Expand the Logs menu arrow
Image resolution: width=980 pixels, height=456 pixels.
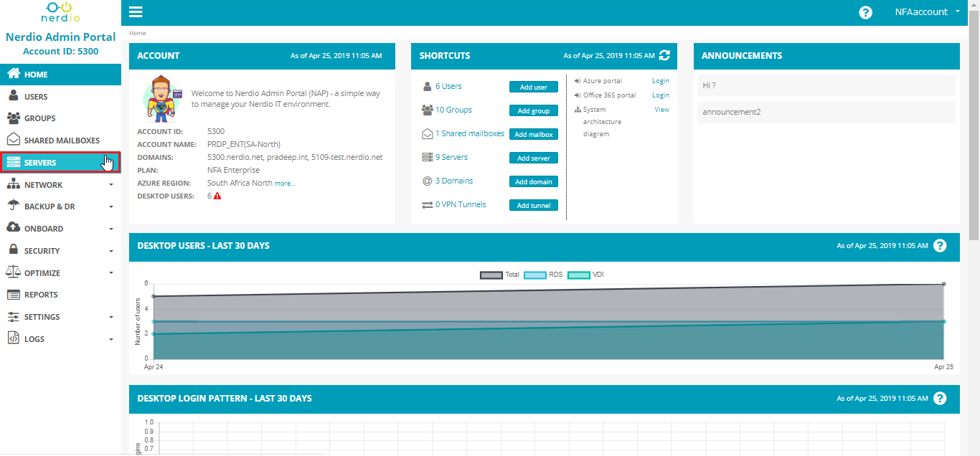111,340
